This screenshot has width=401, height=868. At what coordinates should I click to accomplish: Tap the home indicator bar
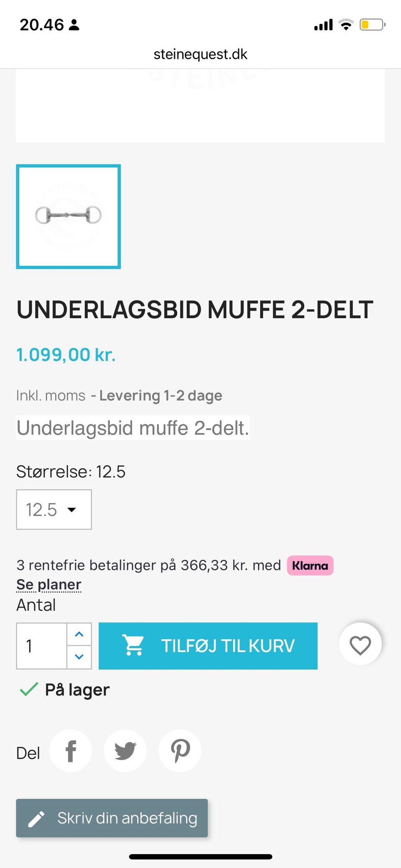coord(200,857)
